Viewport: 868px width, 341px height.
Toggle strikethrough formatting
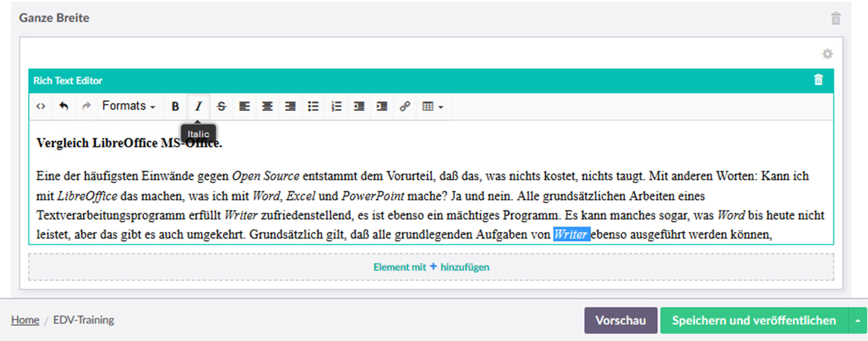221,107
